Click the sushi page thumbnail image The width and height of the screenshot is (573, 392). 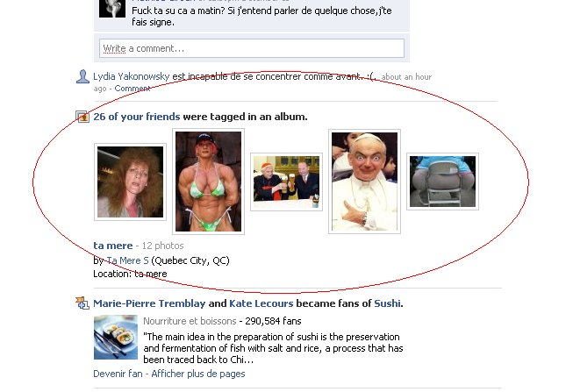[116, 338]
